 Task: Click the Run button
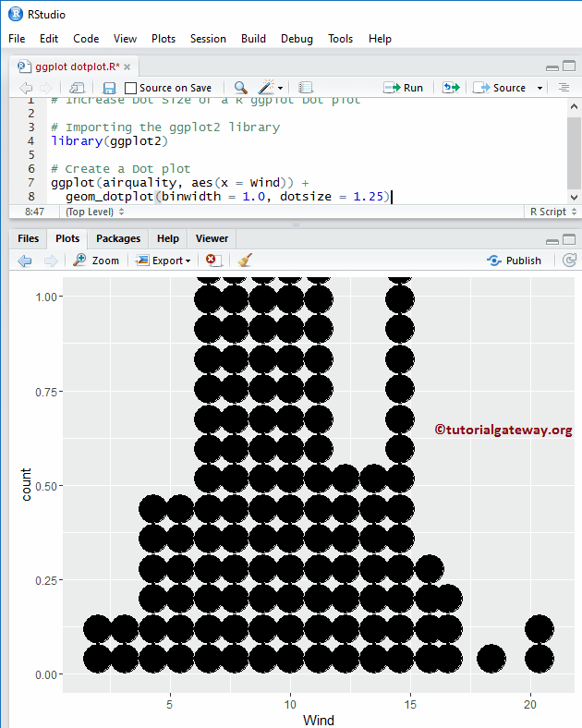coord(404,88)
